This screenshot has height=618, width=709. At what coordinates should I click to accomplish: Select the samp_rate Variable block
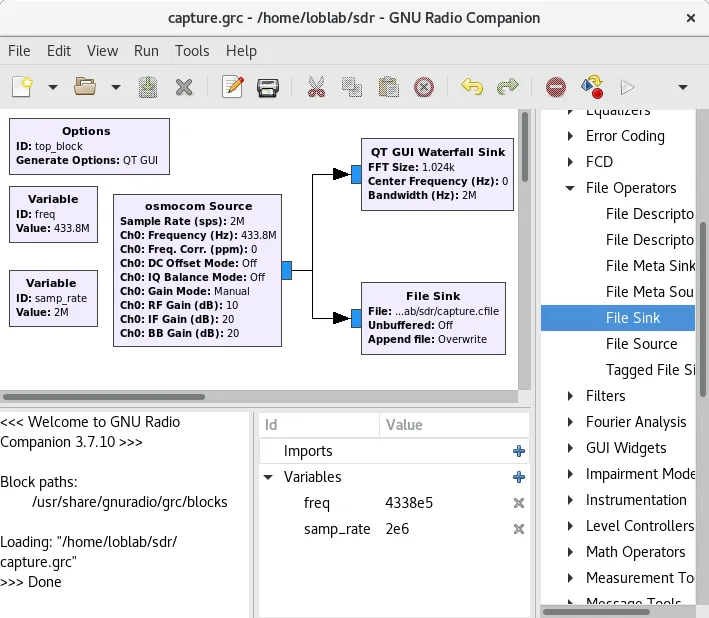tap(53, 298)
